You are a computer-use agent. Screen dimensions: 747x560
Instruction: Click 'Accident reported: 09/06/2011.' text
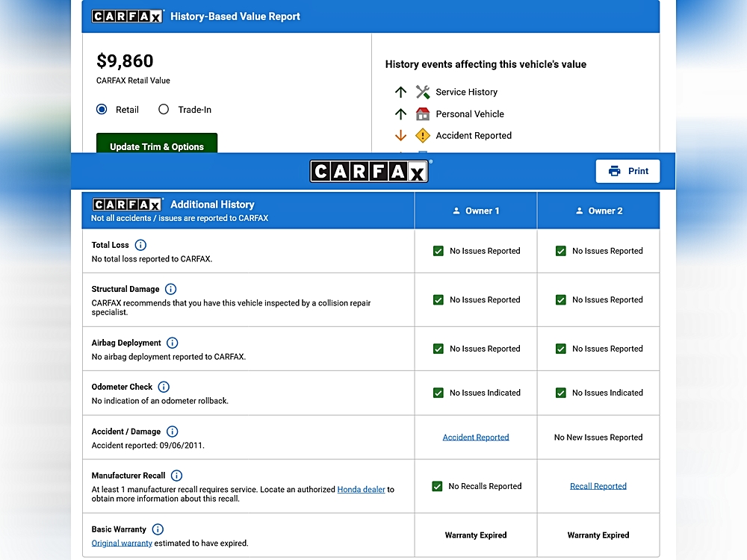point(148,445)
